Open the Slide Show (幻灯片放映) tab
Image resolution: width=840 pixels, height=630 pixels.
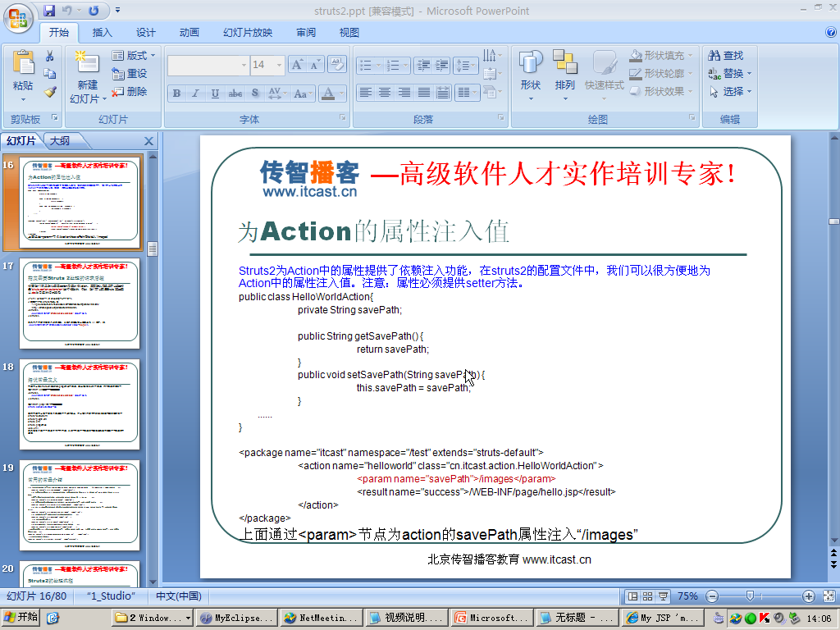point(248,33)
